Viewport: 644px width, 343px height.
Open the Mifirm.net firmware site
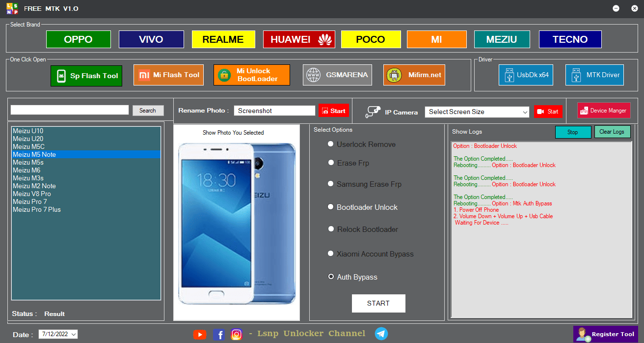coord(414,75)
